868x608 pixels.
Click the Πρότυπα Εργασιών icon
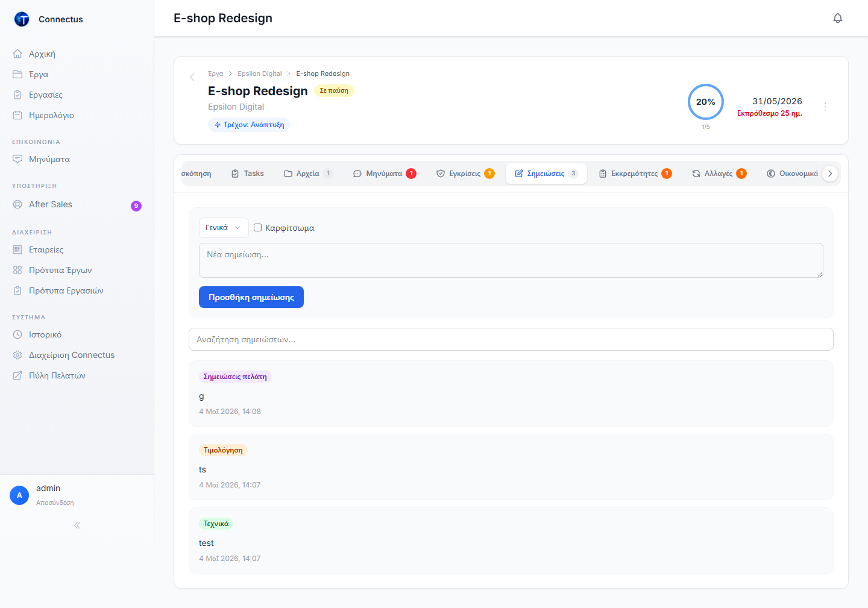pyautogui.click(x=17, y=290)
